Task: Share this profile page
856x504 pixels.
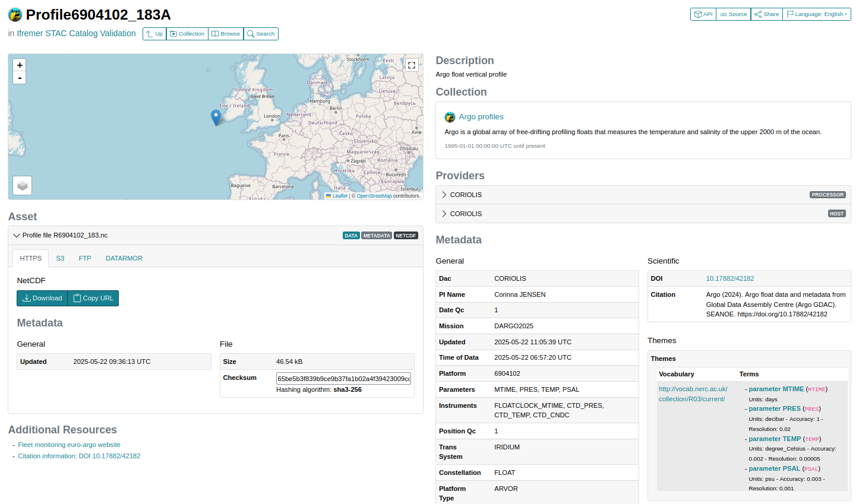Action: point(766,14)
